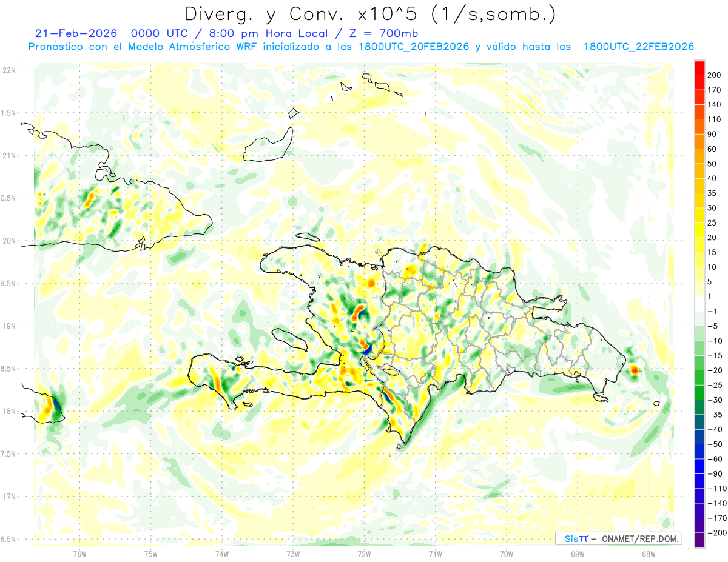Click the "7.5N" latitude label

8,453
